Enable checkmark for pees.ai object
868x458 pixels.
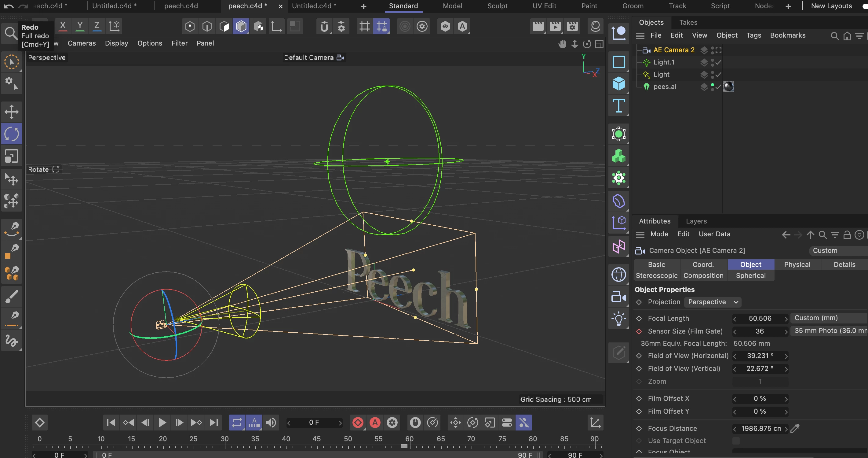click(x=718, y=87)
